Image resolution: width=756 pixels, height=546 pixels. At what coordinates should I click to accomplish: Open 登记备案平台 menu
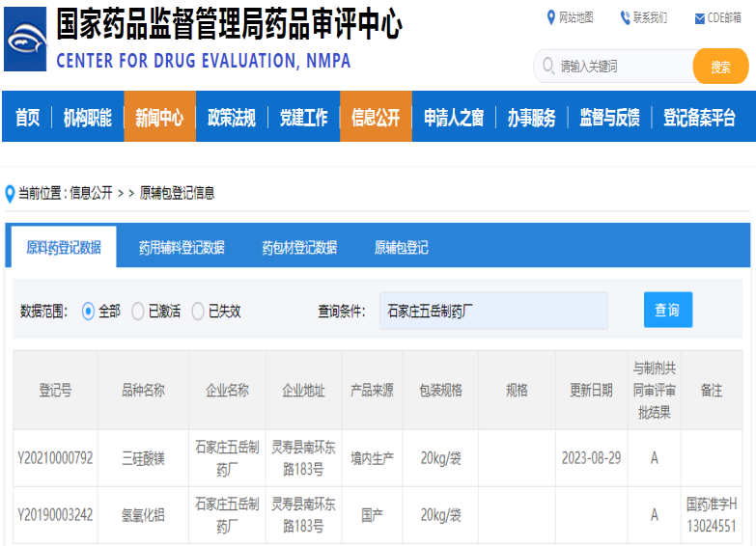(699, 117)
